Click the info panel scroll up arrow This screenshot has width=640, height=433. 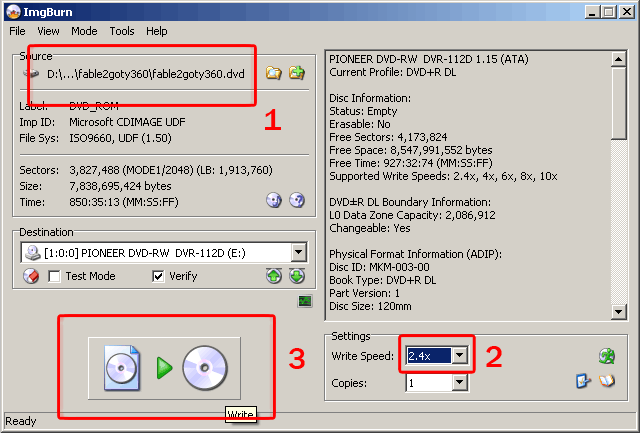point(619,60)
